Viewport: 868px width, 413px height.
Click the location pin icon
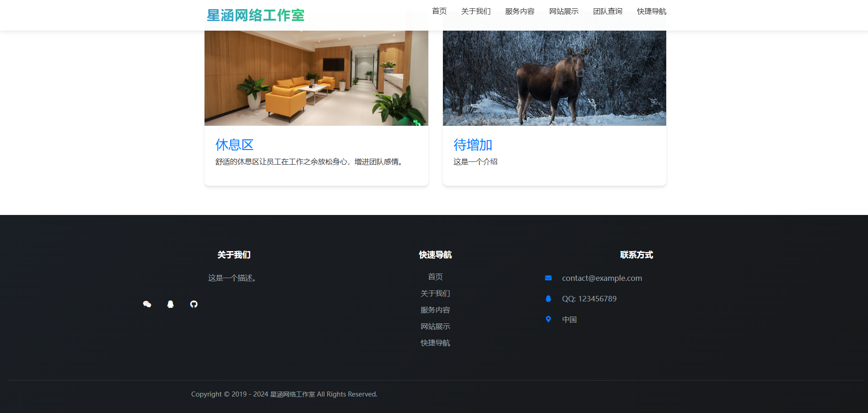pyautogui.click(x=548, y=319)
